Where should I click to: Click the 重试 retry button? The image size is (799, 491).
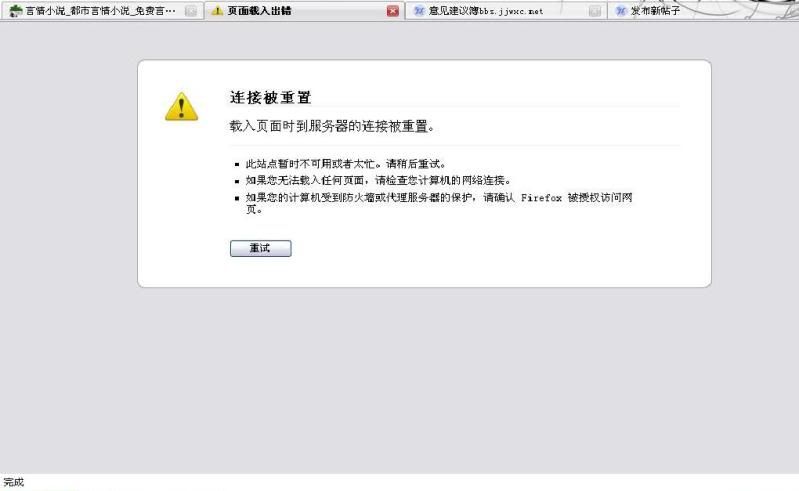260,248
